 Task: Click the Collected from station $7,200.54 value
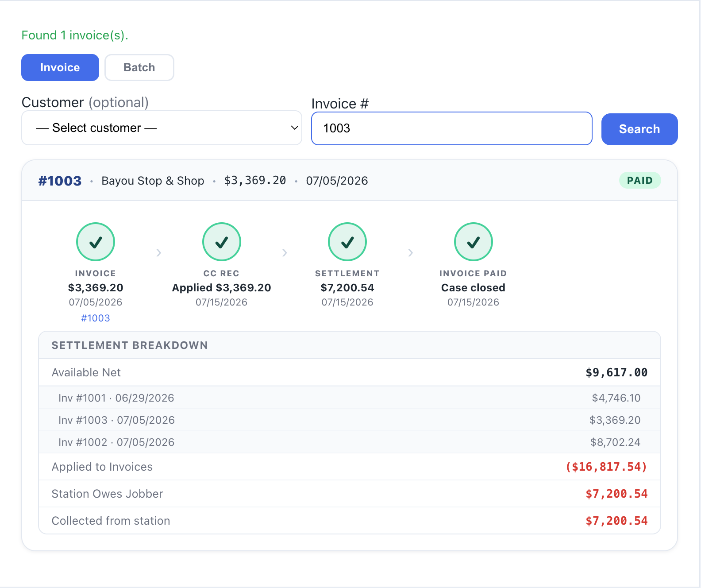616,521
